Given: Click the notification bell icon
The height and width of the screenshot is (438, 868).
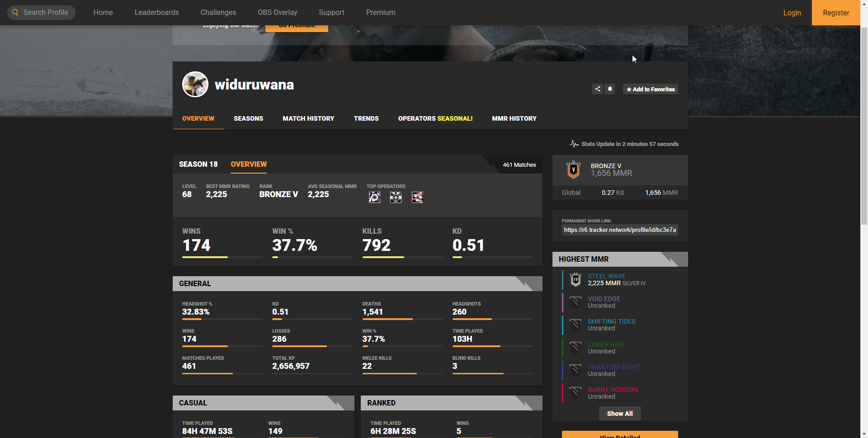Looking at the screenshot, I should 610,89.
